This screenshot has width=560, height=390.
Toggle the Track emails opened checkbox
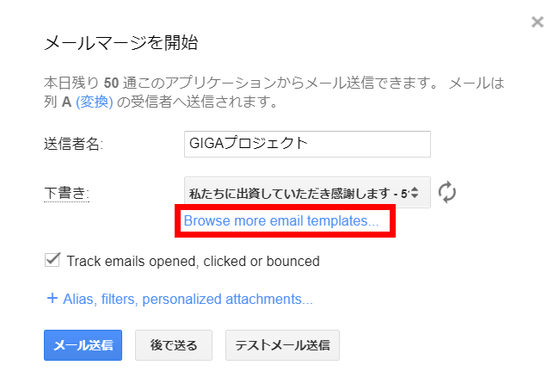point(52,260)
